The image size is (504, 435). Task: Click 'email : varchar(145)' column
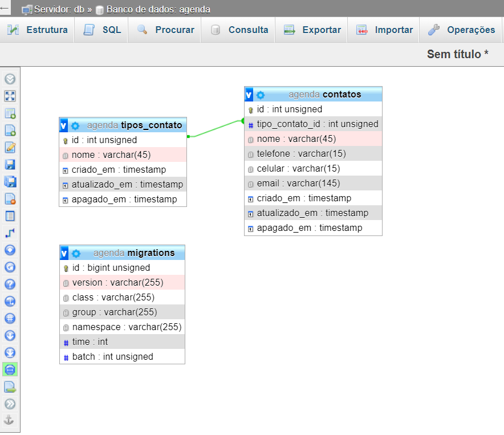314,183
